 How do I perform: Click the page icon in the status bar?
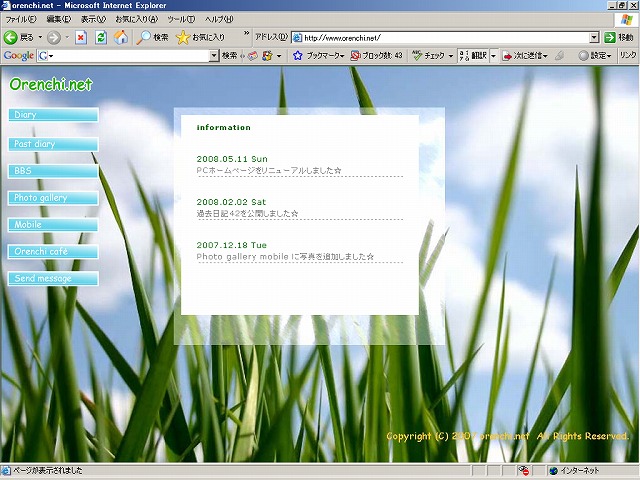pyautogui.click(x=6, y=471)
